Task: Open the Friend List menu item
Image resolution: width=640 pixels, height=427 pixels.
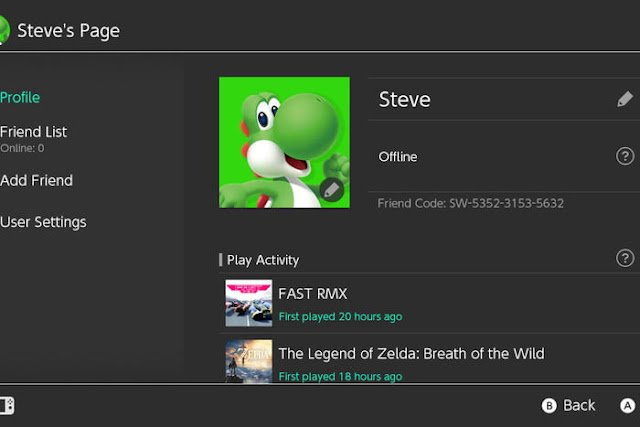Action: click(34, 132)
